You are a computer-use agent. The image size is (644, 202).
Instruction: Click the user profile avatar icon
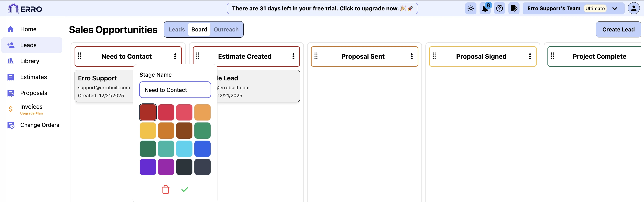(x=633, y=9)
